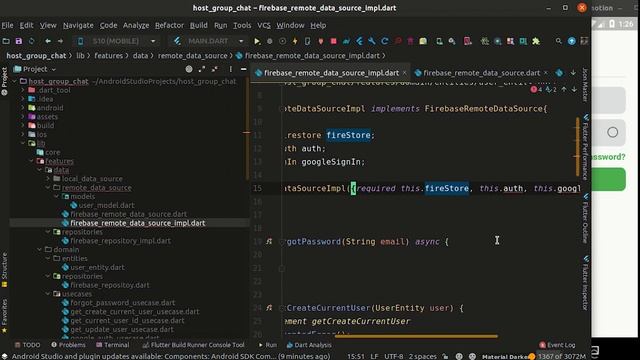Collapse the lib folder
640x360 pixels.
(x=23, y=143)
